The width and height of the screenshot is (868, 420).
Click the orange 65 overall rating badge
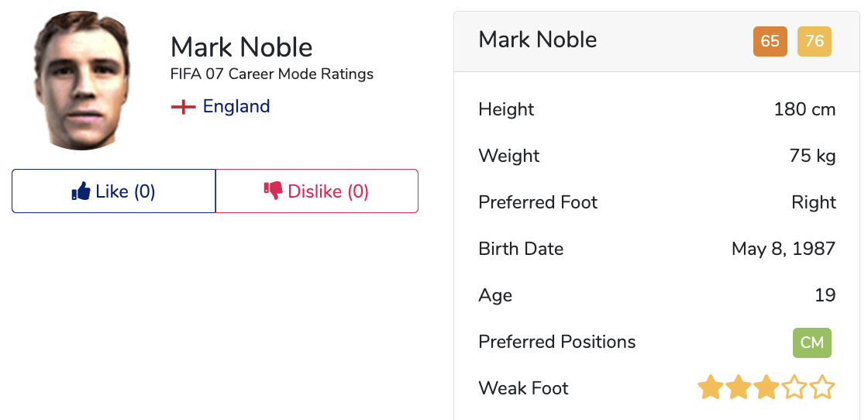[x=770, y=42]
